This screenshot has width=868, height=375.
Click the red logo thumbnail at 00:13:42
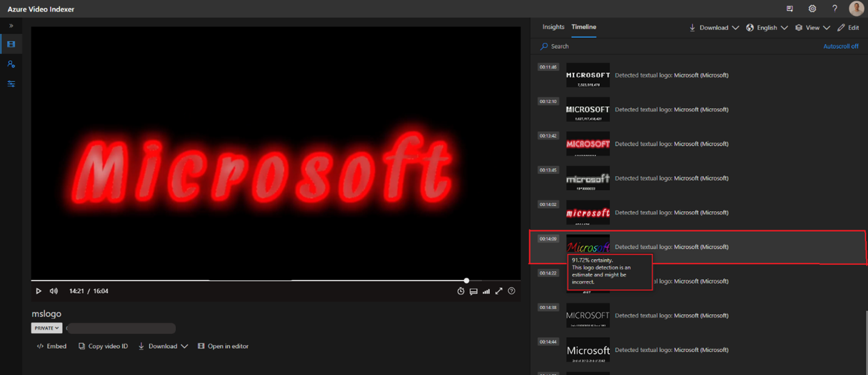(588, 144)
